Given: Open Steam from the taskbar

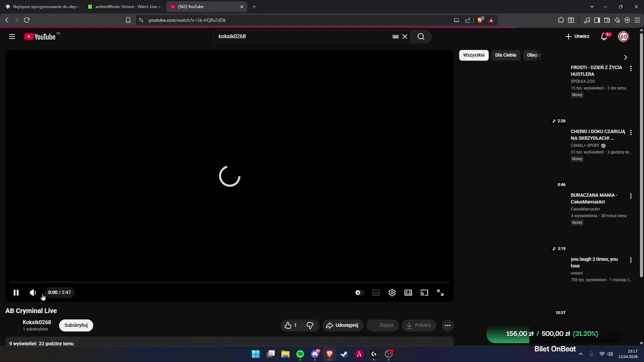Looking at the screenshot, I should click(x=344, y=354).
